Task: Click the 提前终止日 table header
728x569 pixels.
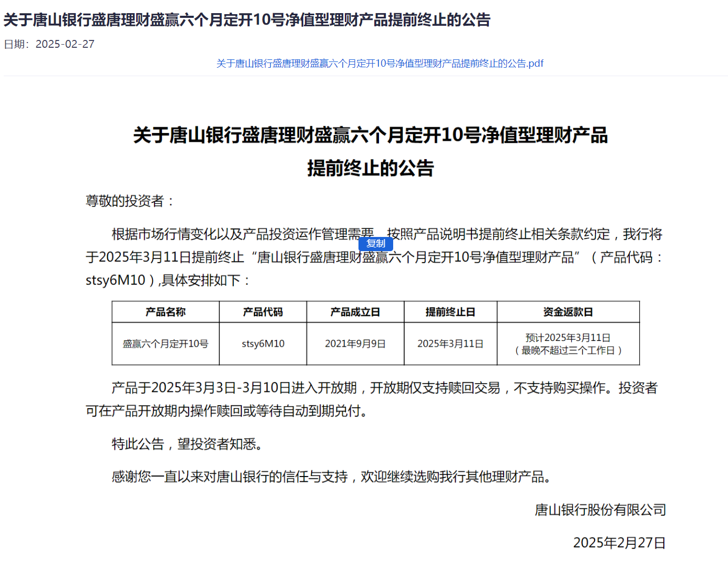Action: (450, 312)
